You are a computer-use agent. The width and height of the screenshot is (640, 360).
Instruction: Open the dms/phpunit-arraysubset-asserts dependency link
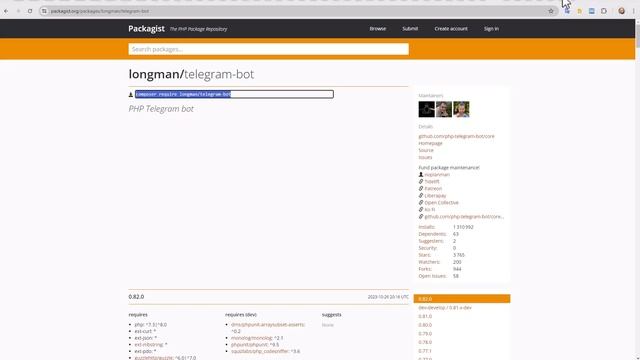[267, 324]
